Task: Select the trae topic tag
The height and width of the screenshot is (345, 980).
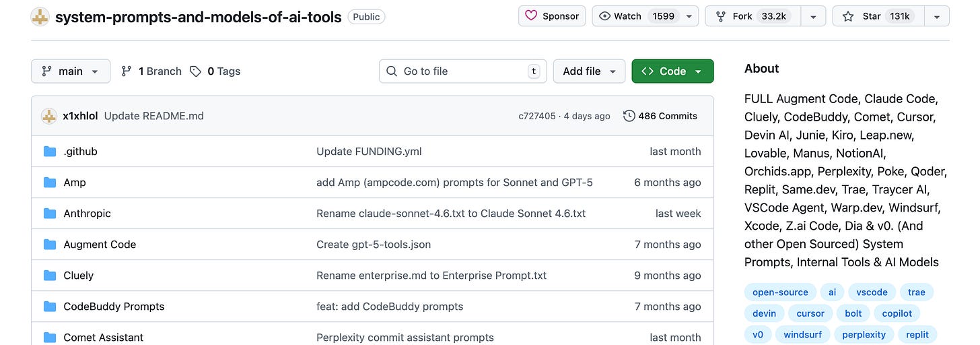Action: point(917,292)
